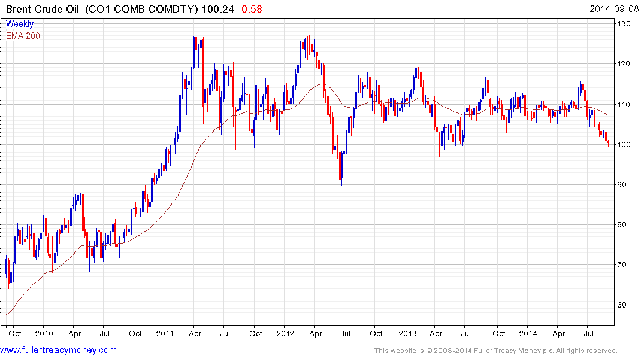This screenshot has height=359, width=644.
Task: Click the 2011 year label on time axis
Action: click(165, 333)
